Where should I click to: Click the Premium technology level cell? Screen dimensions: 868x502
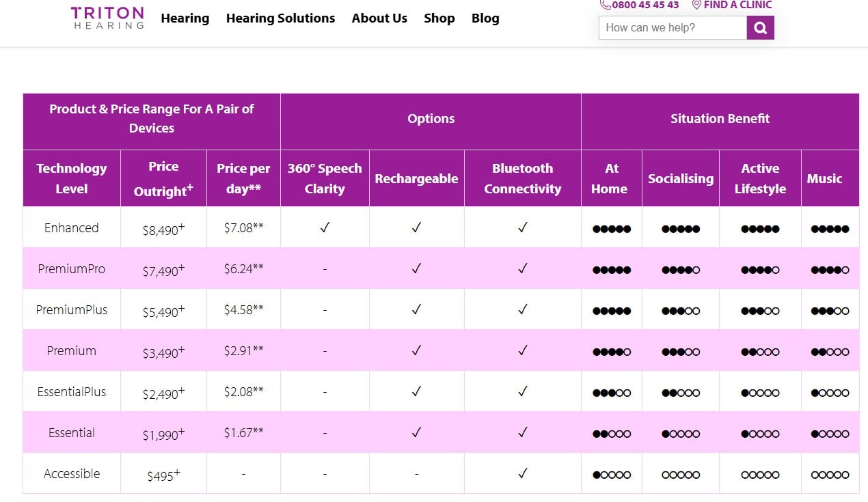pos(72,350)
